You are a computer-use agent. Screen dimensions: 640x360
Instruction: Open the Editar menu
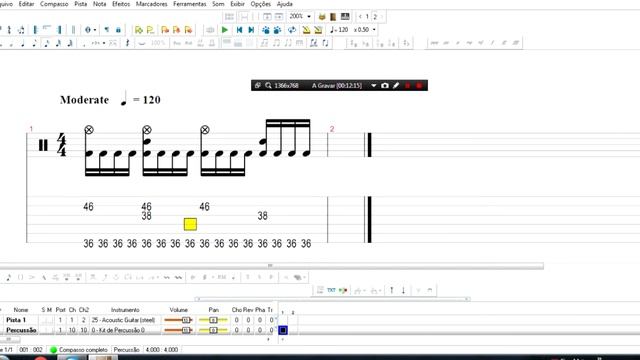pyautogui.click(x=27, y=4)
